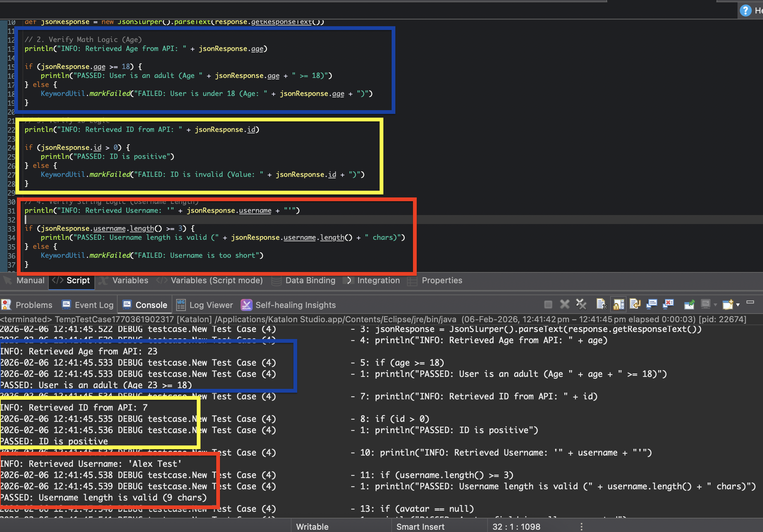Terminate the running test case
Image resolution: width=763 pixels, height=532 pixels.
pos(548,304)
